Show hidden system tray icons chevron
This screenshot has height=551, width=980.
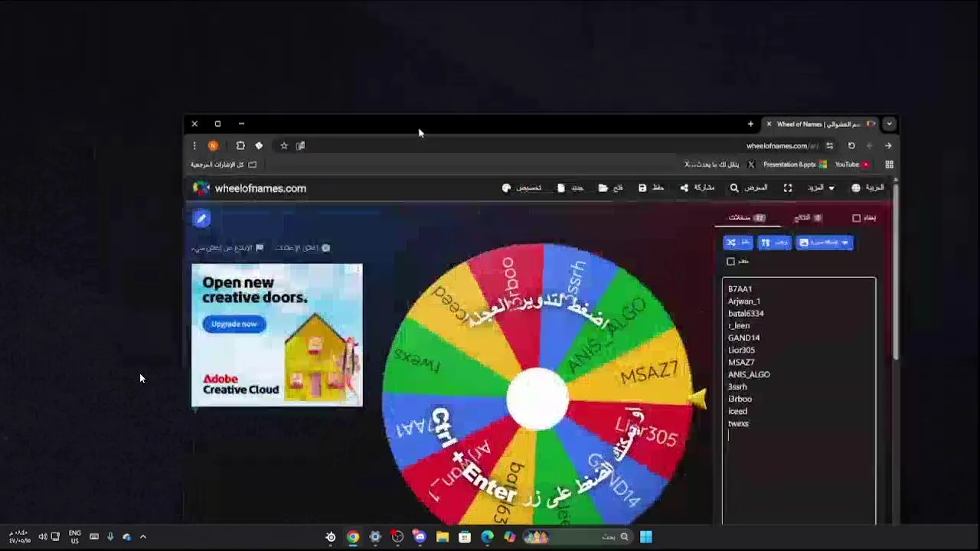pos(143,537)
